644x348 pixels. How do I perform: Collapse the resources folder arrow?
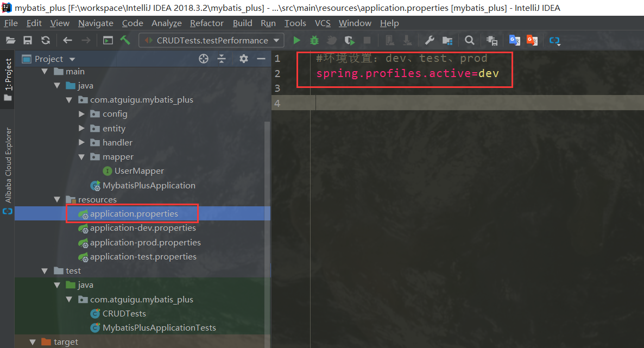point(57,200)
